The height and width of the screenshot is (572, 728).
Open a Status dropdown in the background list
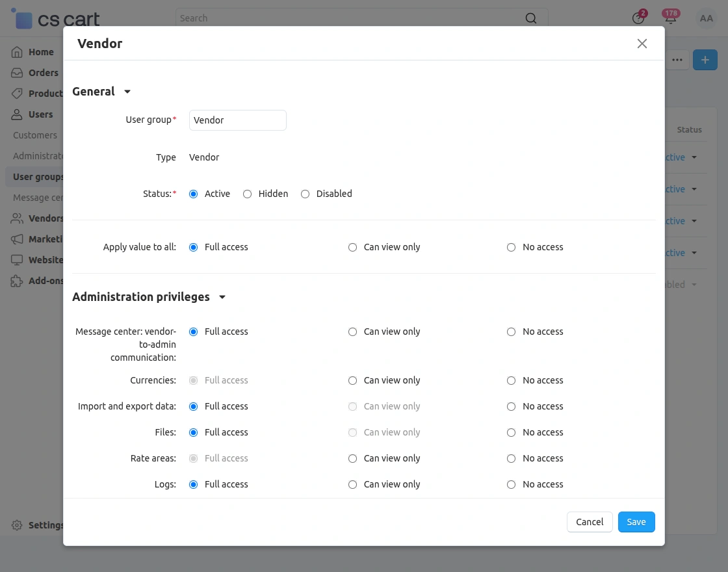pyautogui.click(x=695, y=157)
